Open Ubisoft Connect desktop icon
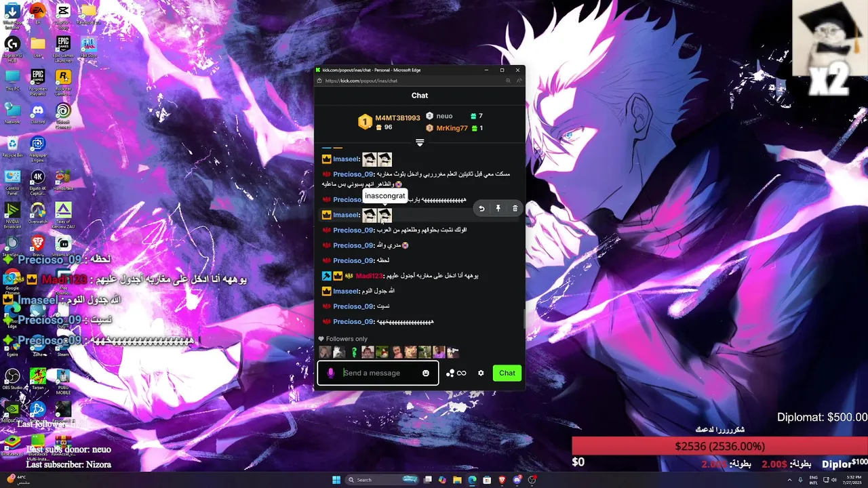The image size is (868, 488). [x=63, y=115]
